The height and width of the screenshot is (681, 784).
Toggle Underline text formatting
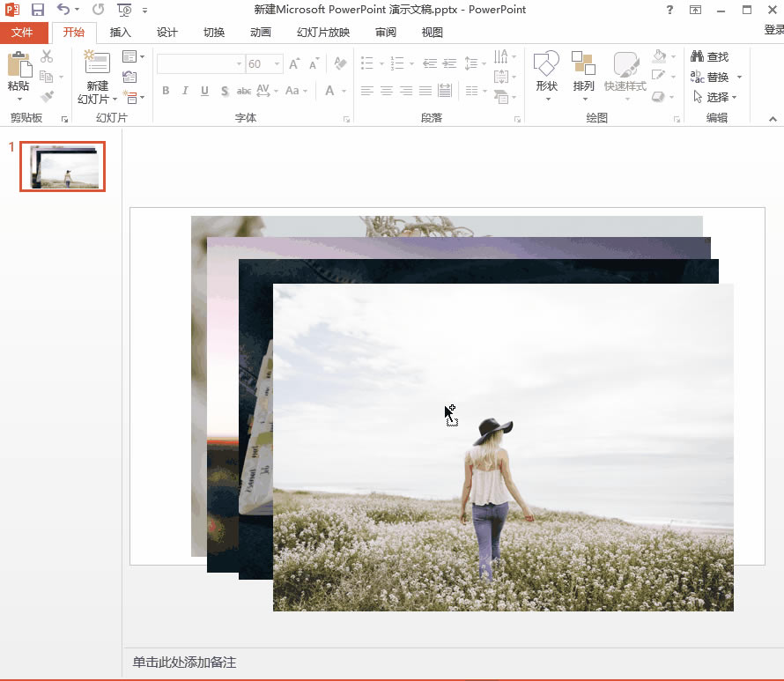click(204, 91)
